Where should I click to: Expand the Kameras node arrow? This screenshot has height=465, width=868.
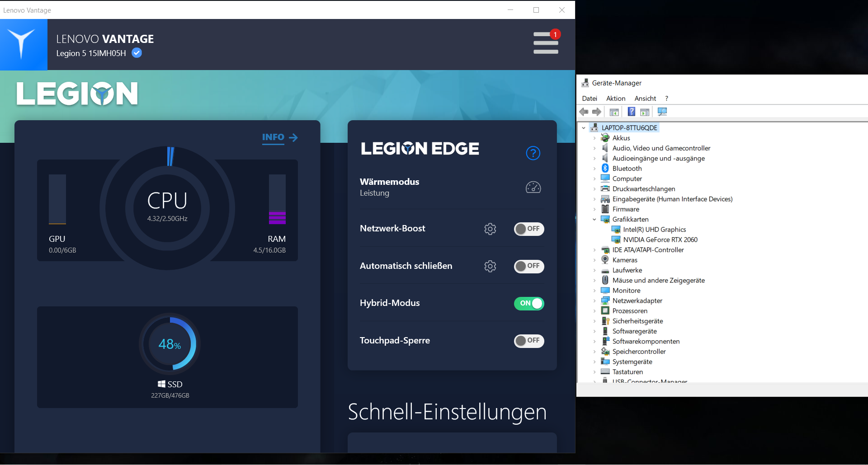594,260
